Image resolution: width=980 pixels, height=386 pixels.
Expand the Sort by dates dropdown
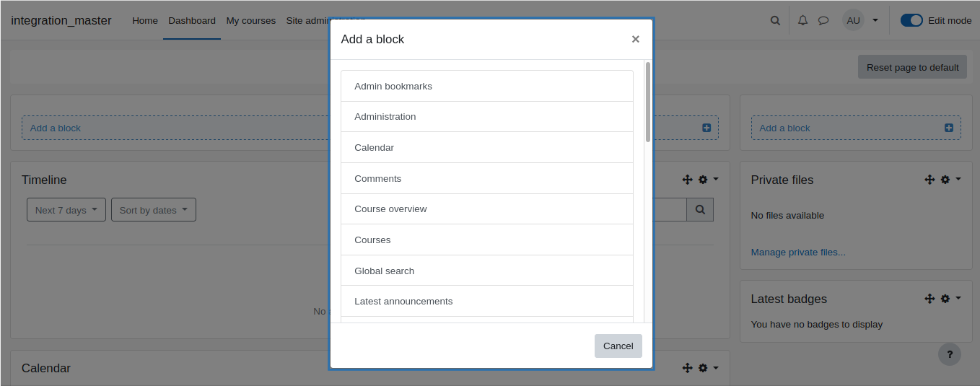pos(154,210)
